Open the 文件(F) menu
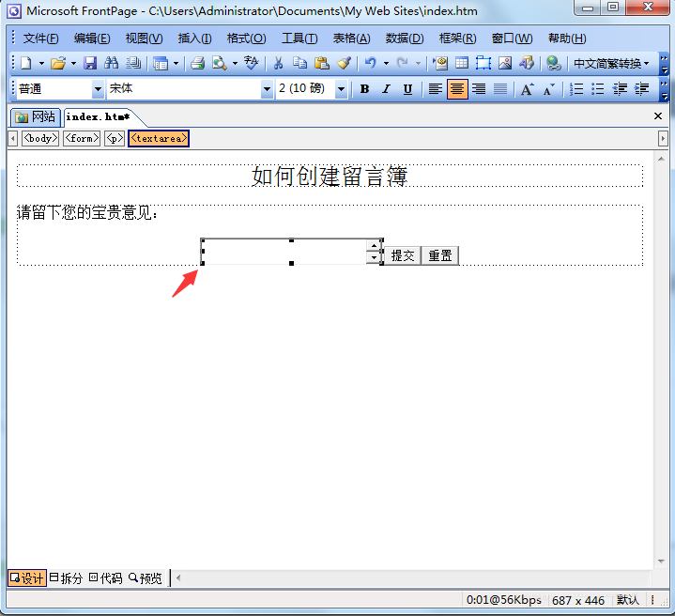 tap(40, 38)
